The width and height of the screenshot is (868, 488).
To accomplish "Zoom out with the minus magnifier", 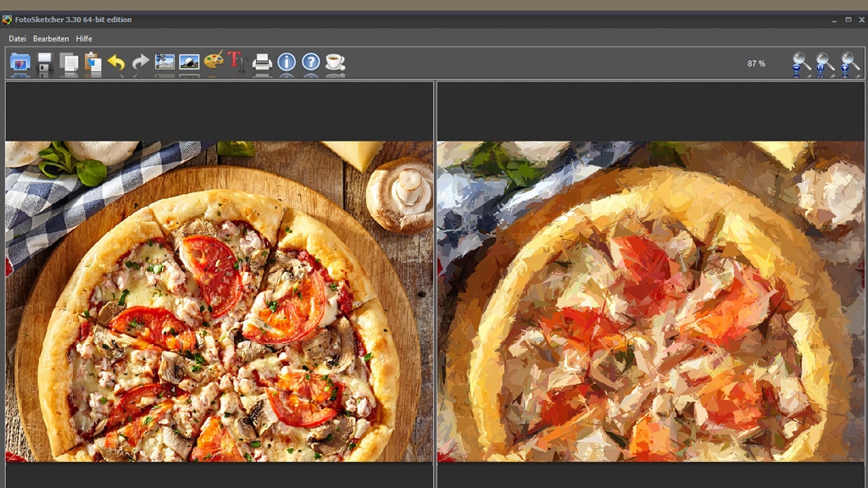I will tap(800, 64).
